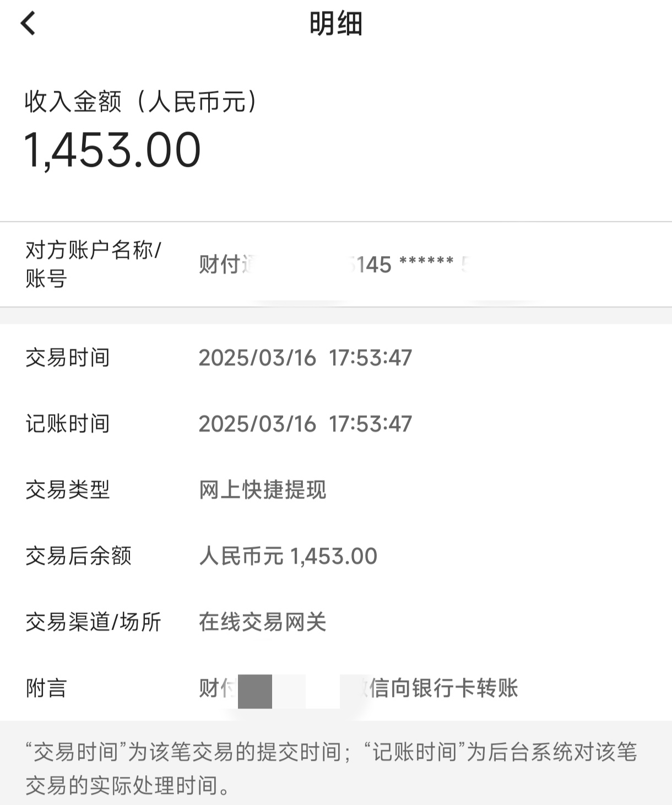Click the 网上快捷提现 transaction type value
672x805 pixels.
262,490
